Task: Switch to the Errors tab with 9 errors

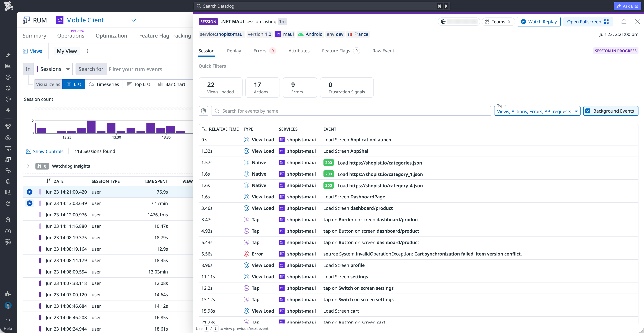Action: pyautogui.click(x=265, y=51)
